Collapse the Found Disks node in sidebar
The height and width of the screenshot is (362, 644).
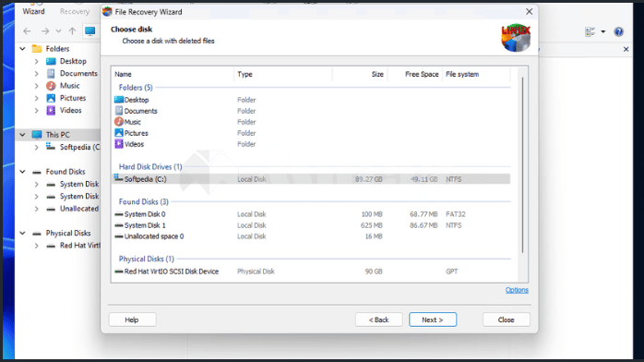tap(22, 172)
